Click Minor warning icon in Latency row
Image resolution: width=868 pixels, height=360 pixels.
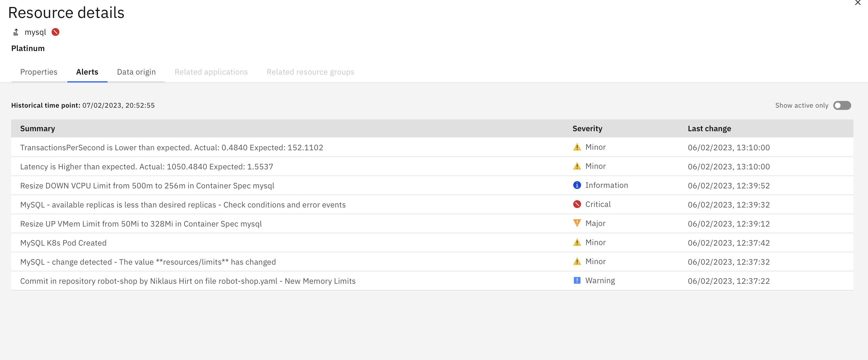coord(577,167)
